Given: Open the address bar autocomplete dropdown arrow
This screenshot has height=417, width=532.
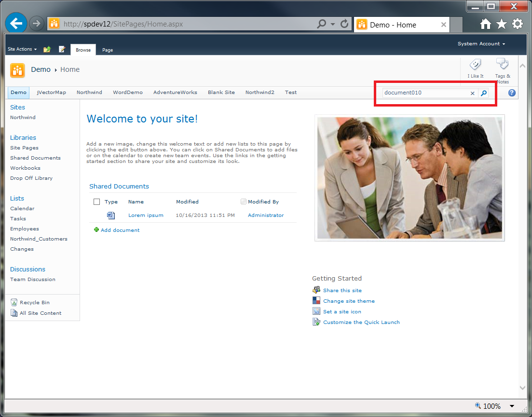Looking at the screenshot, I should coord(333,24).
